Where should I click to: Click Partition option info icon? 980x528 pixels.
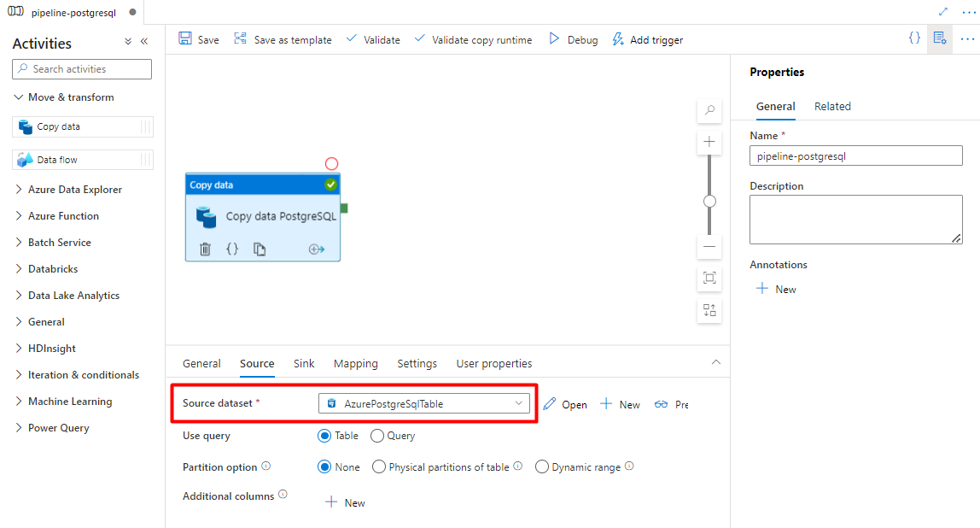[265, 466]
